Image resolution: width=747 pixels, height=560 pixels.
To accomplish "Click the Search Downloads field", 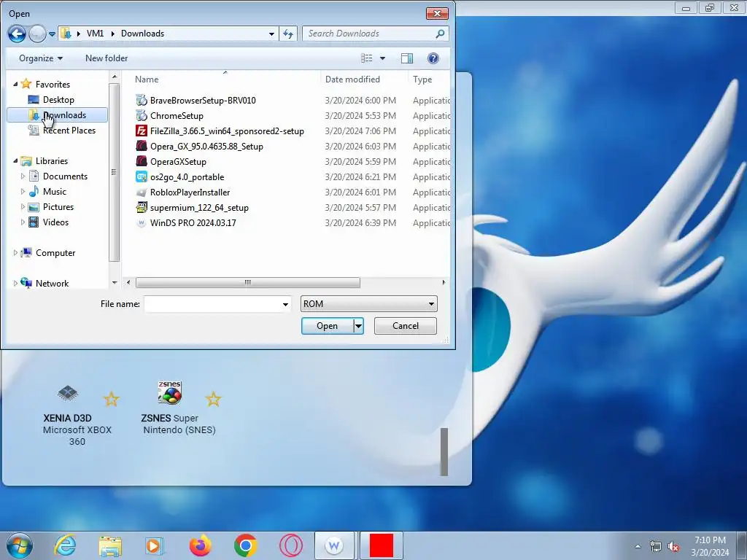I will (x=368, y=34).
